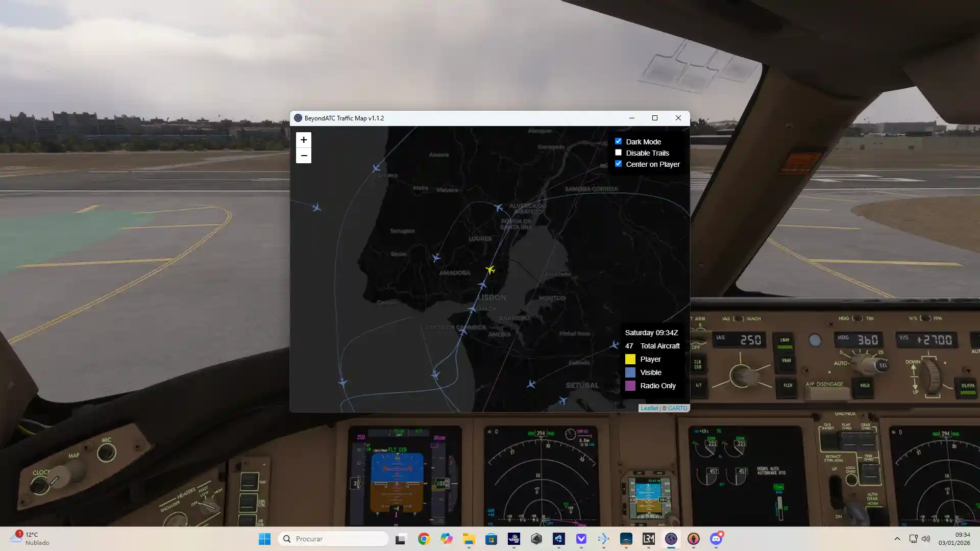Expand the hidden system tray icons
980x551 pixels.
tap(897, 539)
